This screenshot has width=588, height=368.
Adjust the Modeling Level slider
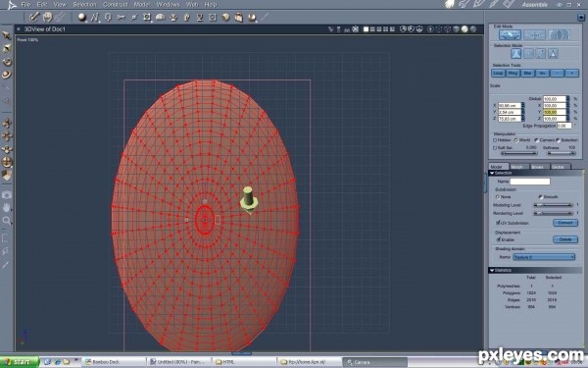[553, 205]
